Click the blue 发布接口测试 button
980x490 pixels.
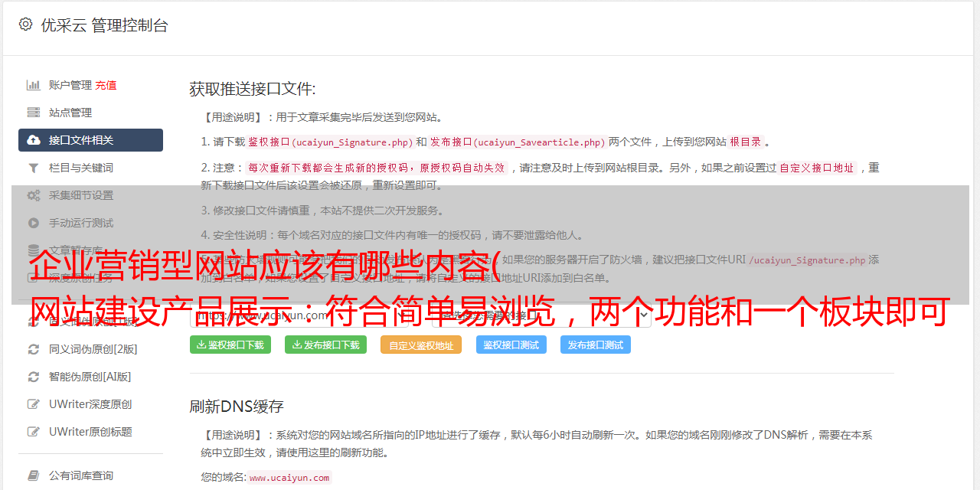(596, 345)
